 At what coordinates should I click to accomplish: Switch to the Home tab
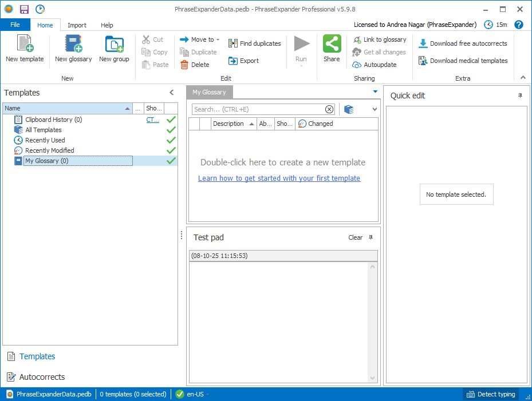click(x=45, y=25)
